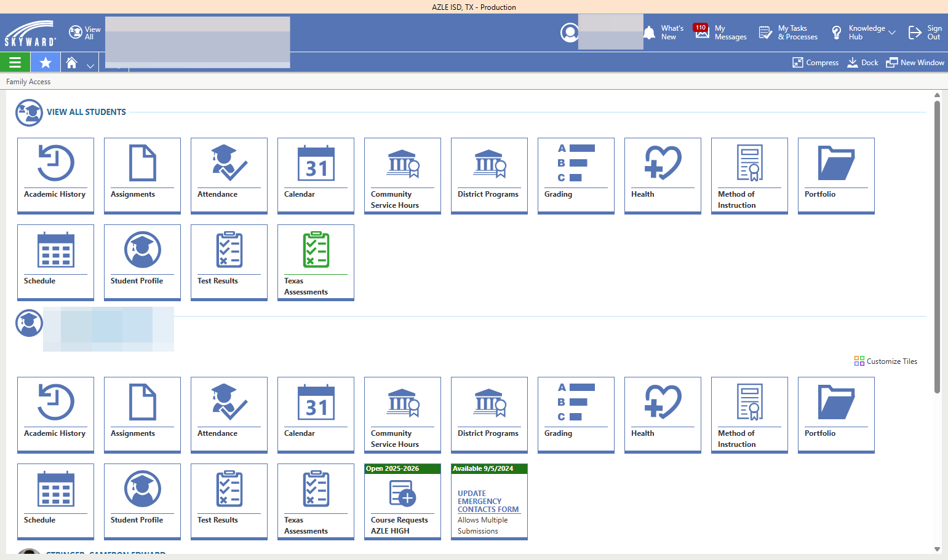Open Test Results tile under View All Students
948x560 pixels.
[229, 262]
